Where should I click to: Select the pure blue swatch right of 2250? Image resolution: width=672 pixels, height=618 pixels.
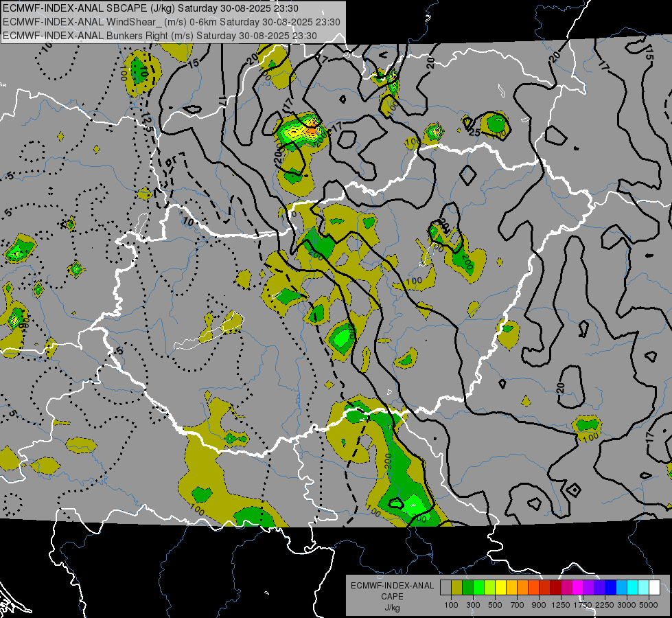(611, 588)
